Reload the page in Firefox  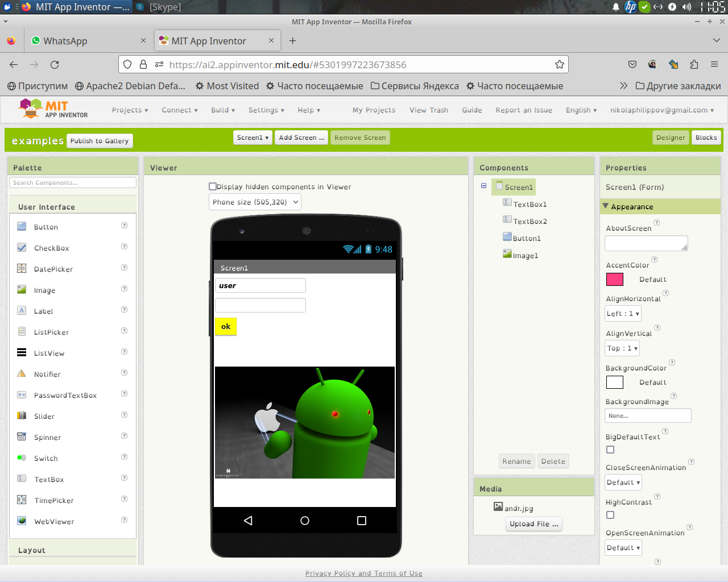(55, 65)
